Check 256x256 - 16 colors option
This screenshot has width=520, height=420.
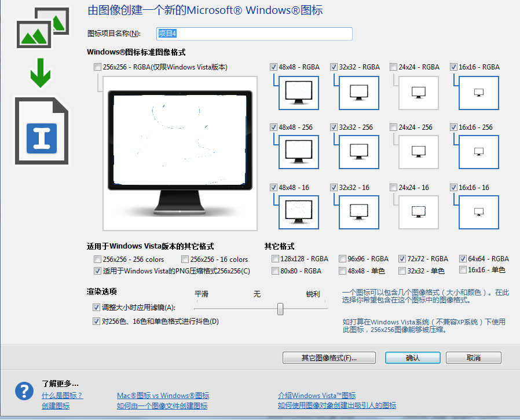[185, 259]
